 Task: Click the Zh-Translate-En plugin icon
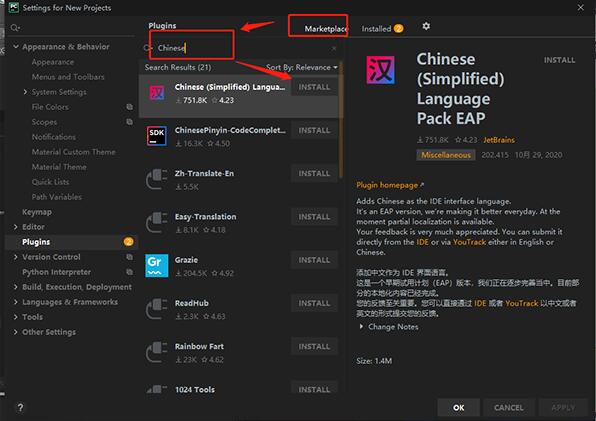click(157, 179)
